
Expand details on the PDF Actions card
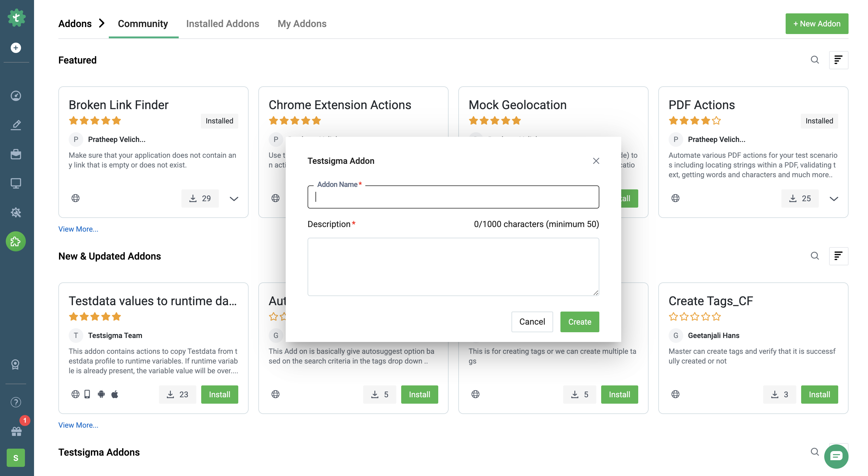(x=834, y=198)
